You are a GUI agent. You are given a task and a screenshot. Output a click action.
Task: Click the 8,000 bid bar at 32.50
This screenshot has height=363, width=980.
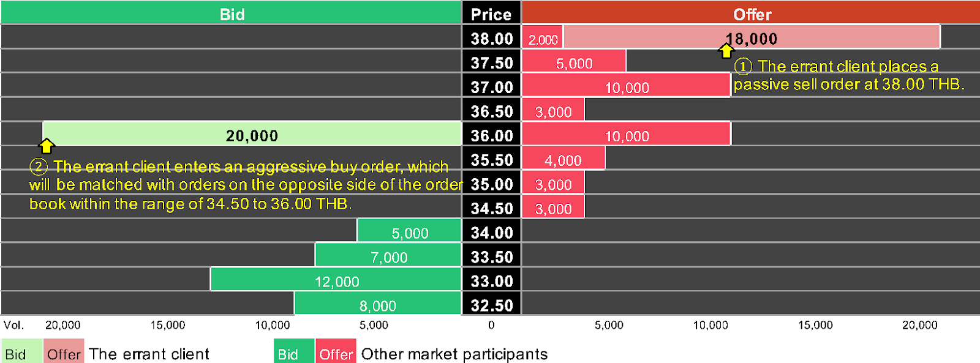pyautogui.click(x=377, y=304)
